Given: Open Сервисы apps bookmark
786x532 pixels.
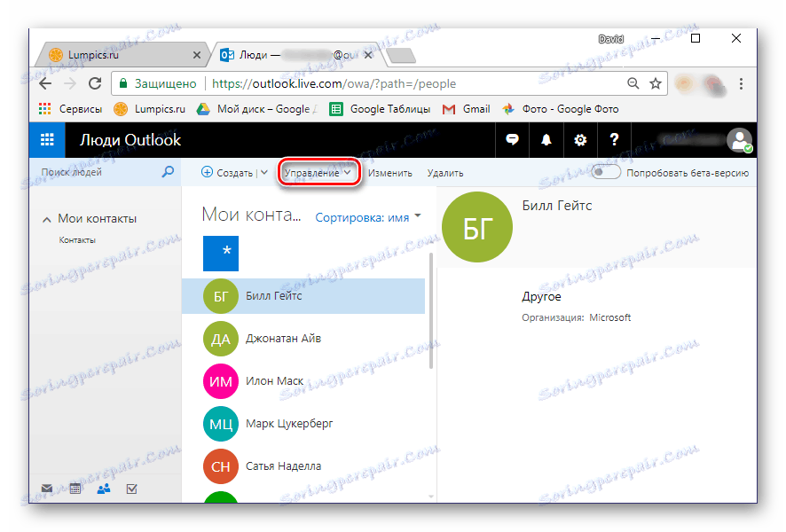Looking at the screenshot, I should [x=70, y=109].
